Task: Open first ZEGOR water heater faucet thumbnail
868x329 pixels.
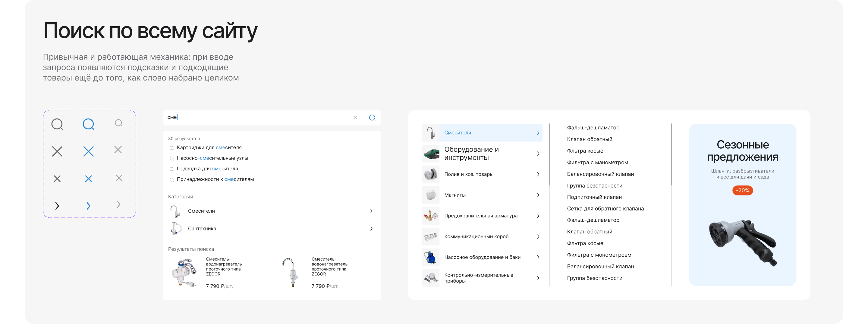Action: pyautogui.click(x=184, y=272)
